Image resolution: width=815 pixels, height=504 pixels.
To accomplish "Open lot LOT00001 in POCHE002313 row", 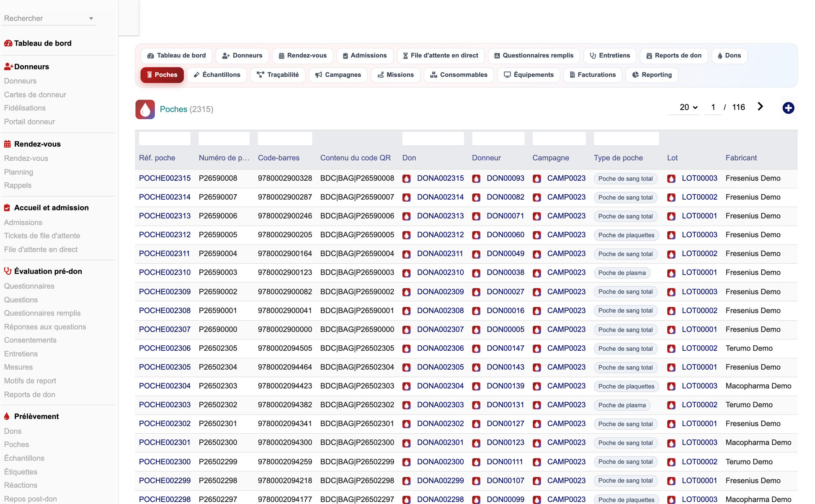I will (699, 216).
